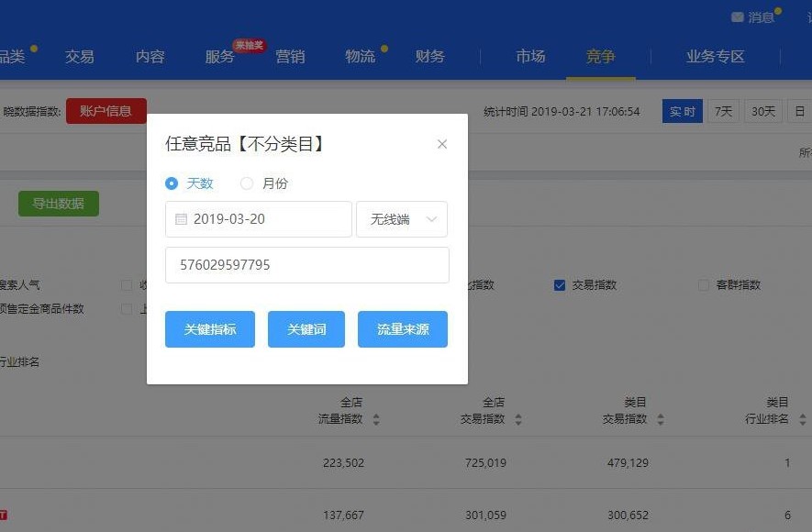
Task: Click the 统计时间 timestamp text
Action: pyautogui.click(x=562, y=112)
